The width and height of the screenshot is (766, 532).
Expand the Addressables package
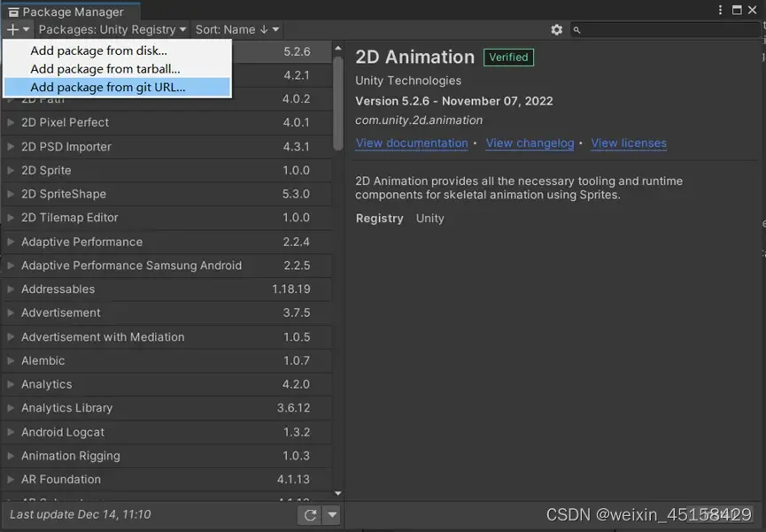[x=11, y=289]
